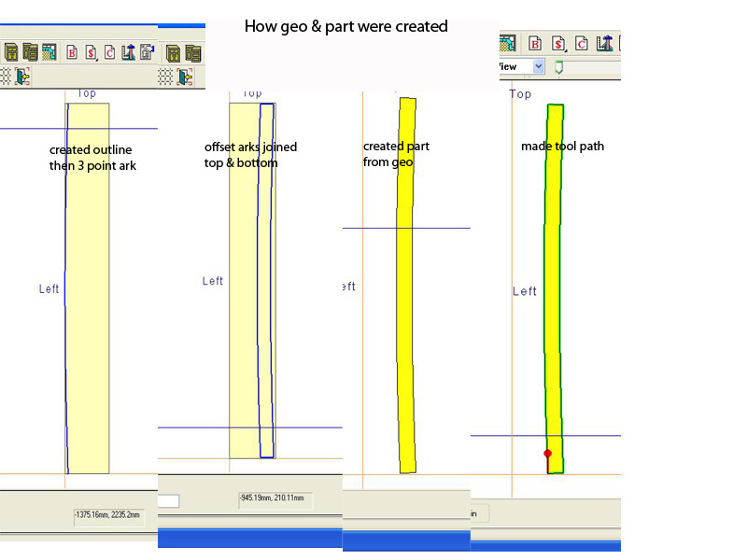
Task: Click the red C document icon in the leftmost toolbar
Action: point(110,51)
